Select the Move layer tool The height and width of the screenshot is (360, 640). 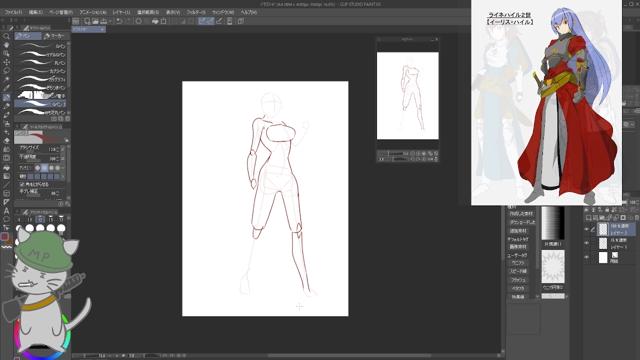tap(6, 62)
